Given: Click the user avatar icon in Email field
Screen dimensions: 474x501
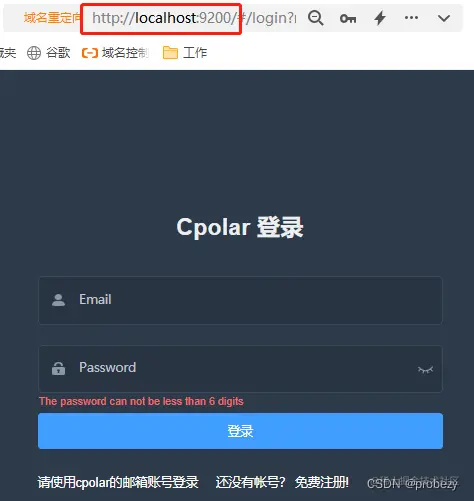Looking at the screenshot, I should (x=58, y=300).
